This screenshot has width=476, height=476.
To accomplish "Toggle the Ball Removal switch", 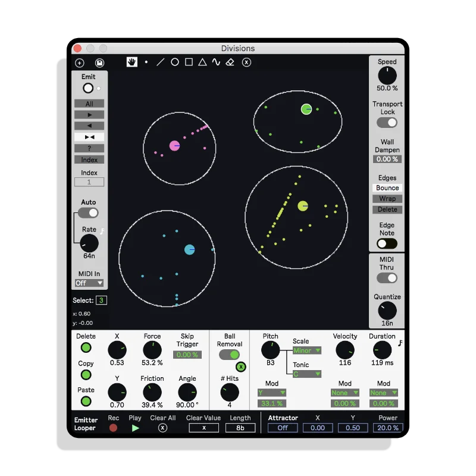I will pos(229,355).
